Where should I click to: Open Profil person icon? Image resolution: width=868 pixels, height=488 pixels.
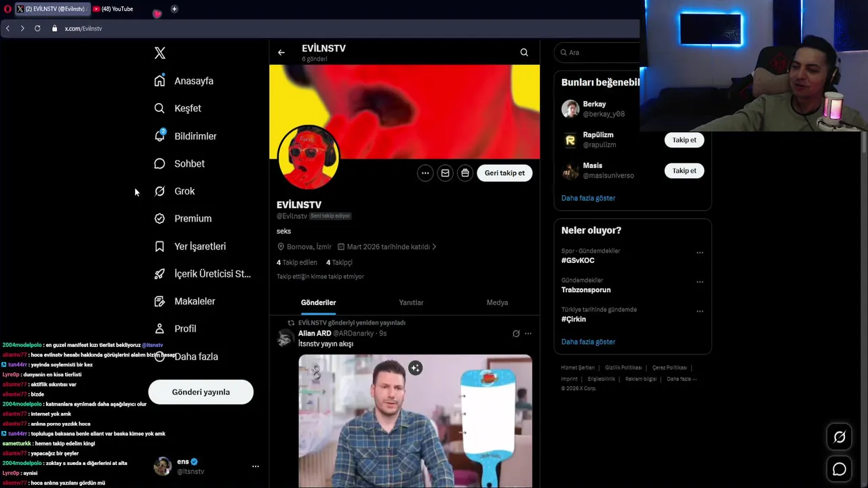(x=159, y=329)
